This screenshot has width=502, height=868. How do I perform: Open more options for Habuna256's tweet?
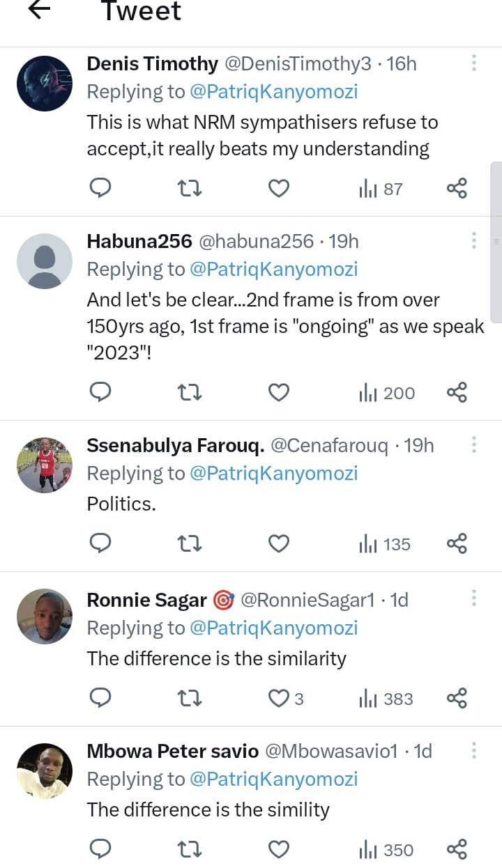coord(474,241)
